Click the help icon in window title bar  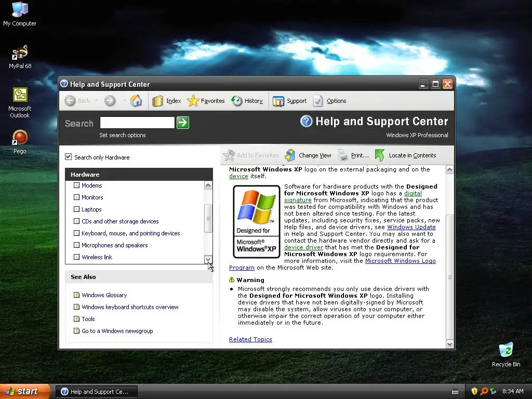pyautogui.click(x=64, y=84)
